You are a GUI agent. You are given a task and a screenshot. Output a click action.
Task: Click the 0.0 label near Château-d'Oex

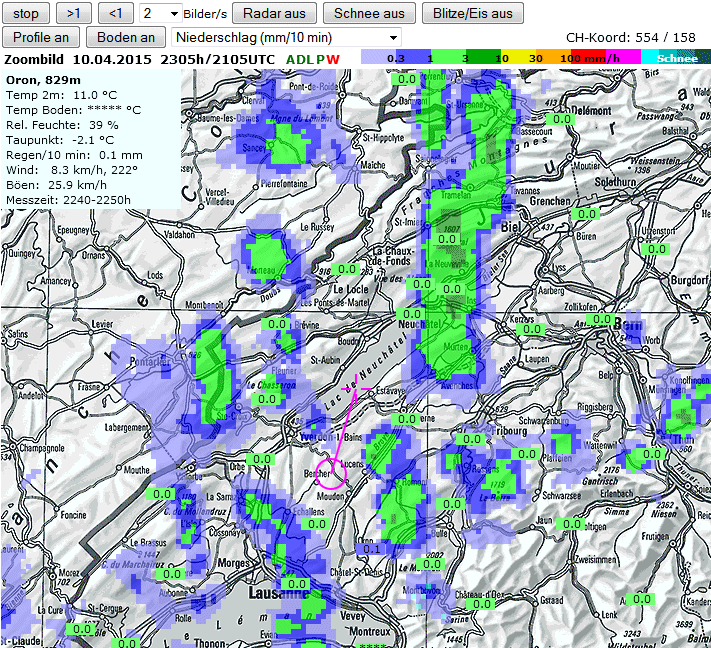[482, 604]
